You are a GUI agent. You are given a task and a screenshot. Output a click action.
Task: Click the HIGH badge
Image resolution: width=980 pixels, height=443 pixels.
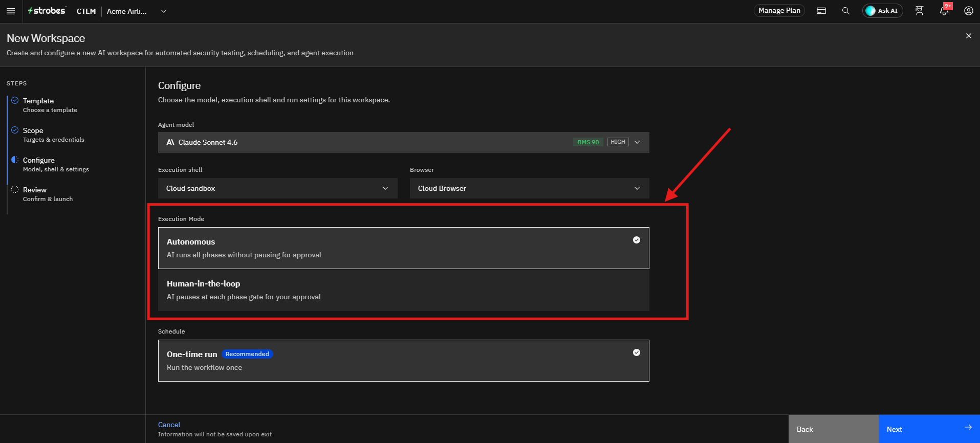click(618, 142)
